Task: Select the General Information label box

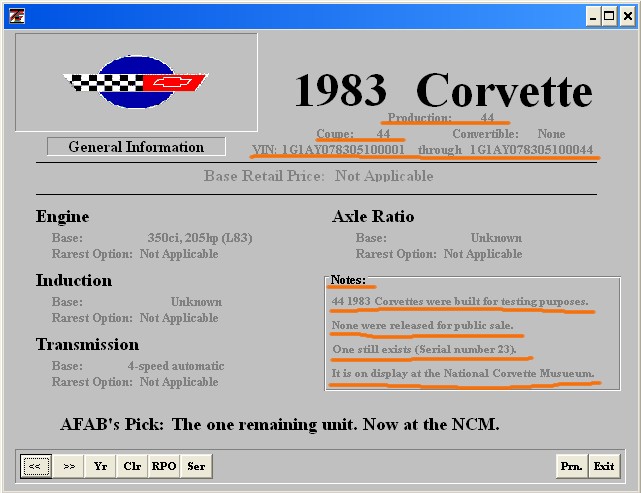Action: [x=136, y=146]
